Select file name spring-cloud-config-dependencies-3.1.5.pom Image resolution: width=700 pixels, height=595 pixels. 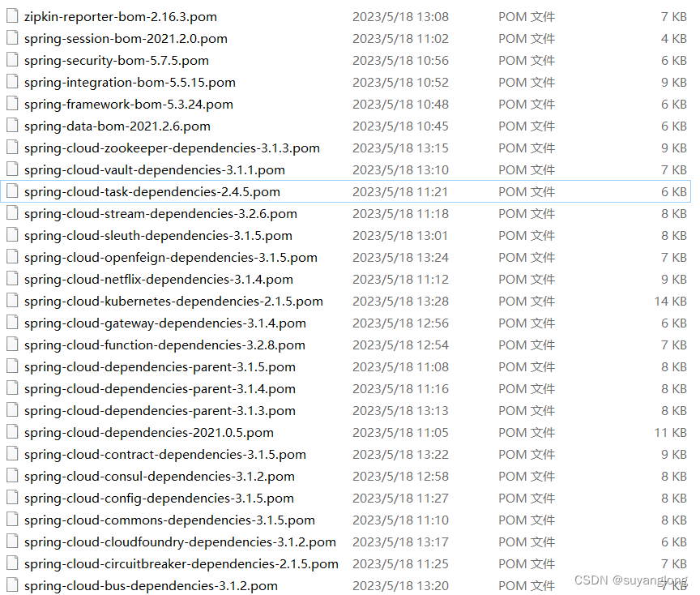[x=159, y=499]
